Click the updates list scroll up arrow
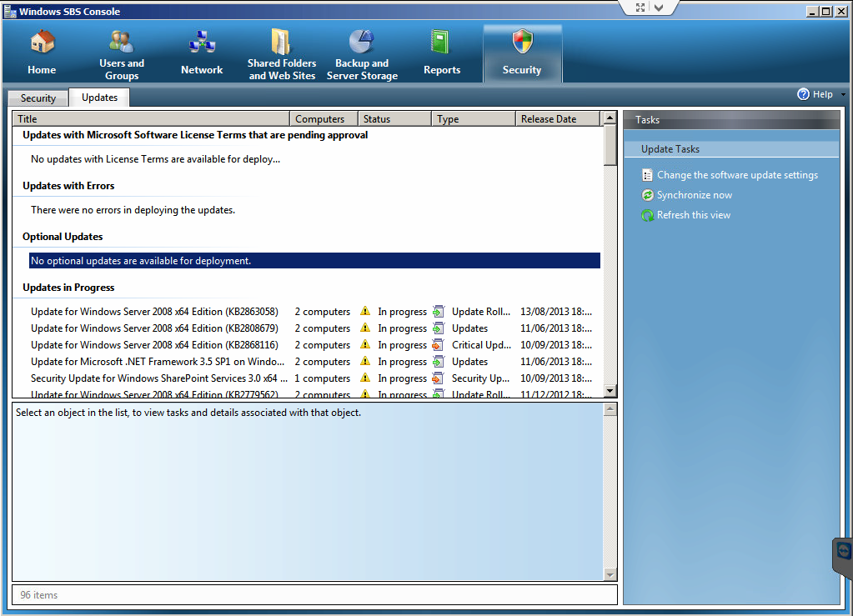853x616 pixels. (x=610, y=118)
